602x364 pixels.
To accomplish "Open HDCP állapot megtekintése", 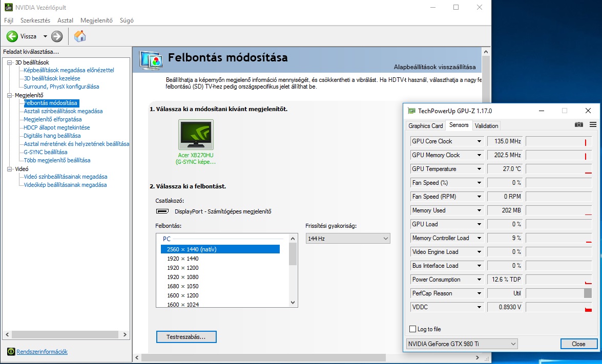I will (57, 127).
